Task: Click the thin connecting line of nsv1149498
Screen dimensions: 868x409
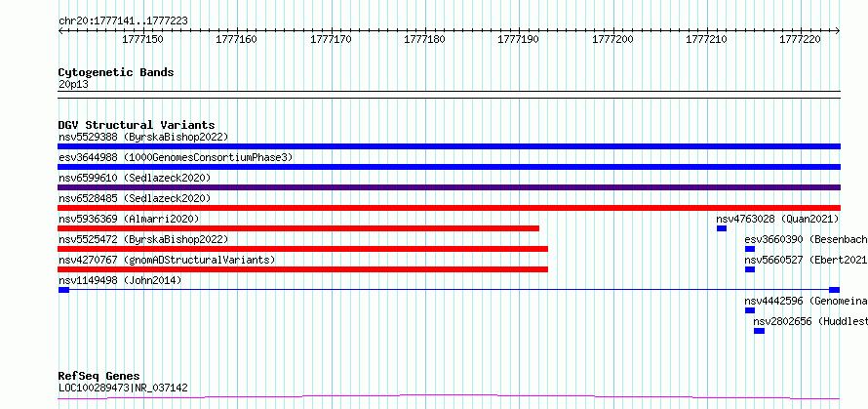Action: [449, 290]
